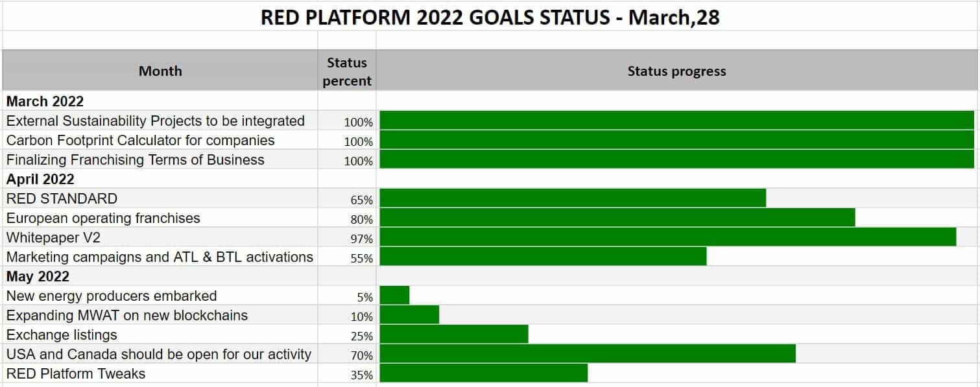Click the Status percent column header
The height and width of the screenshot is (387, 980).
tap(347, 71)
